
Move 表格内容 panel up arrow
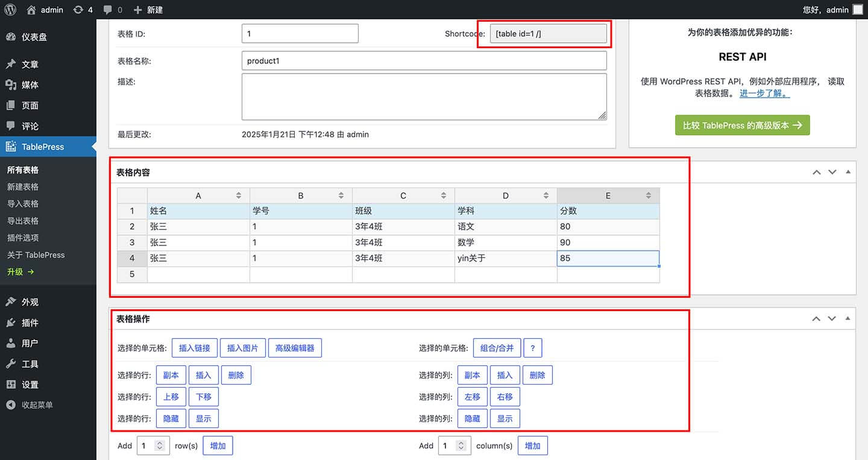coord(817,172)
